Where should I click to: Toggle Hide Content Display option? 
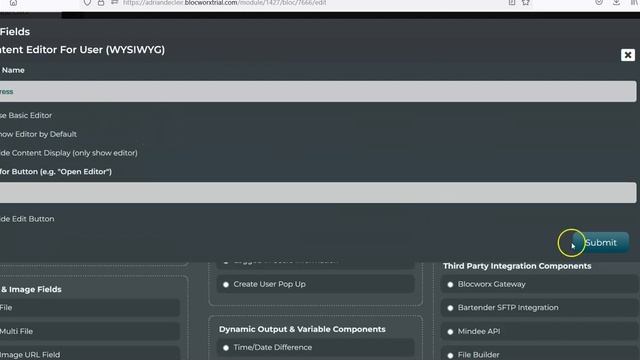69,153
